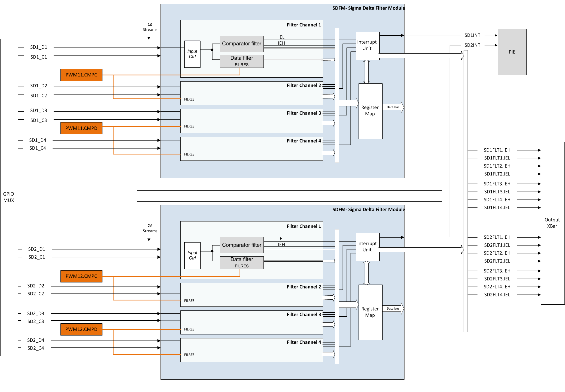Switch to the upper SDFM module header

click(369, 8)
